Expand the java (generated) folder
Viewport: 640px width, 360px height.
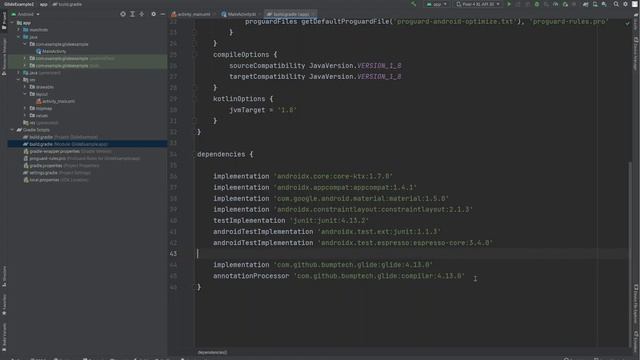point(19,73)
